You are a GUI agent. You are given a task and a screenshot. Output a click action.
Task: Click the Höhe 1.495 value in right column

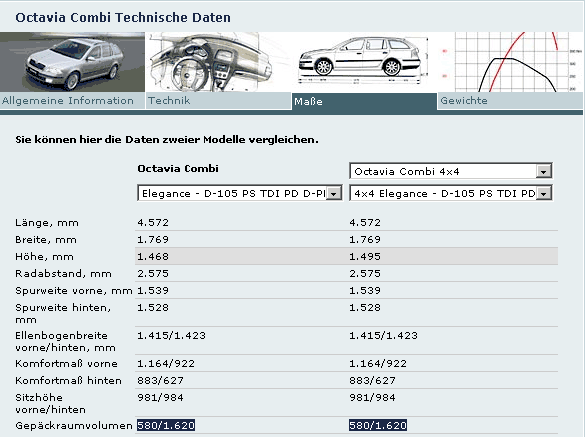point(365,257)
